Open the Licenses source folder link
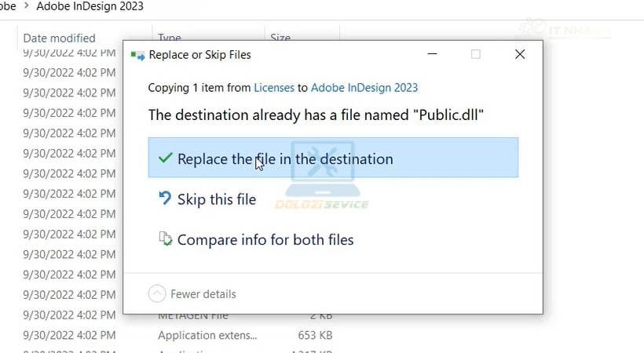 click(273, 88)
